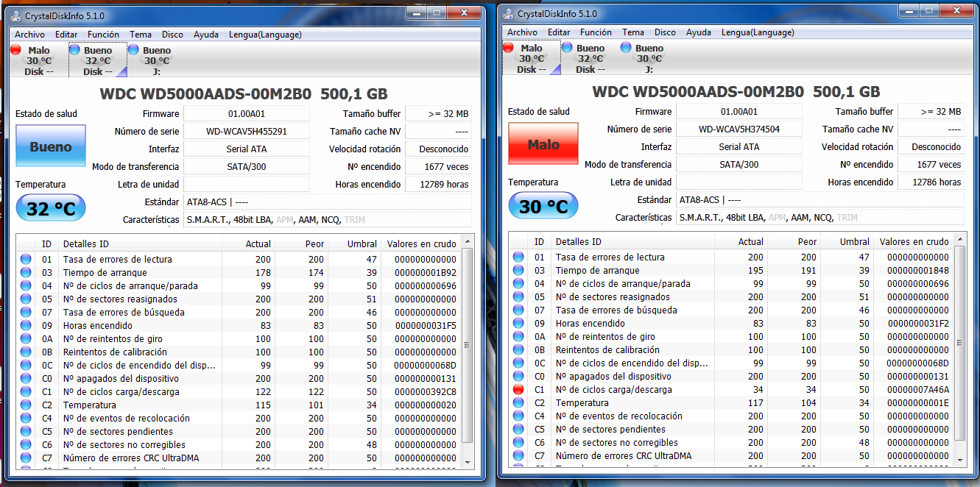The height and width of the screenshot is (487, 980).
Task: Click the blue dot beside Horas encendido
Action: coord(24,325)
